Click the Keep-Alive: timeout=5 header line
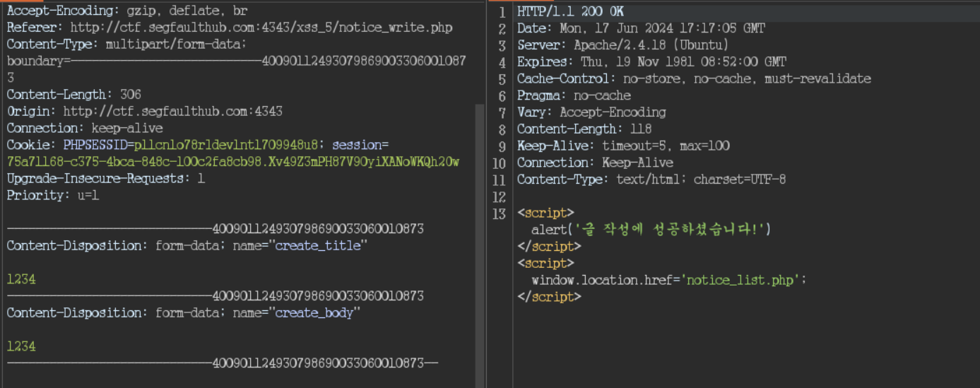Viewport: 980px width, 388px height. pos(623,146)
